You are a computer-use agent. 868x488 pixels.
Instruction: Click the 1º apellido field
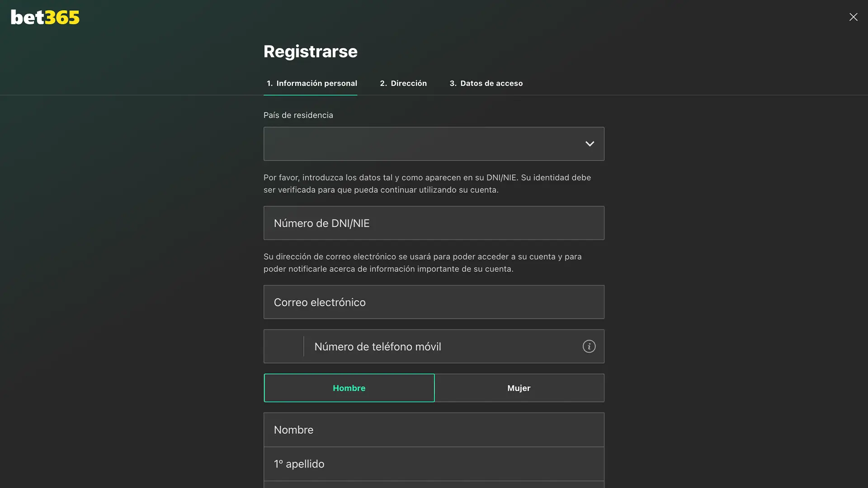click(434, 464)
